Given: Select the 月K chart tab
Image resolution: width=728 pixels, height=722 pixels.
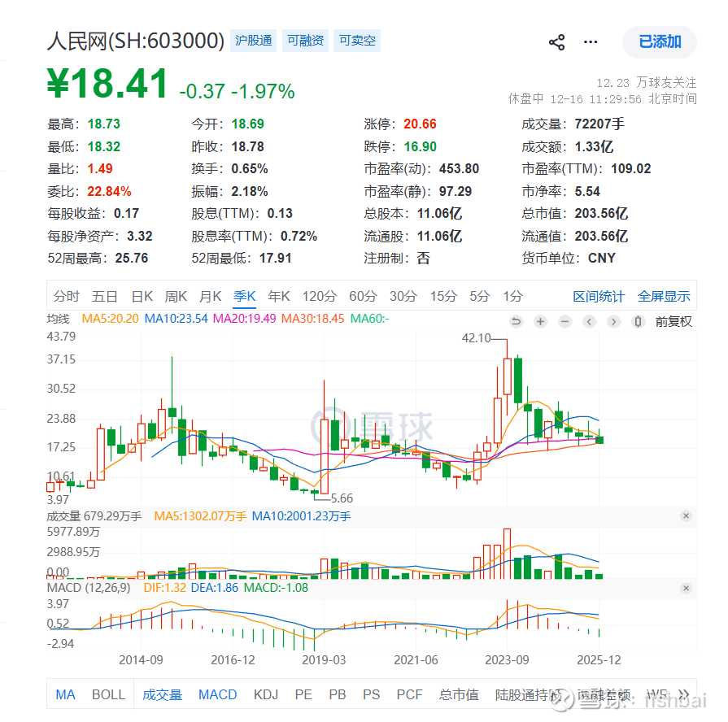Looking at the screenshot, I should point(211,296).
